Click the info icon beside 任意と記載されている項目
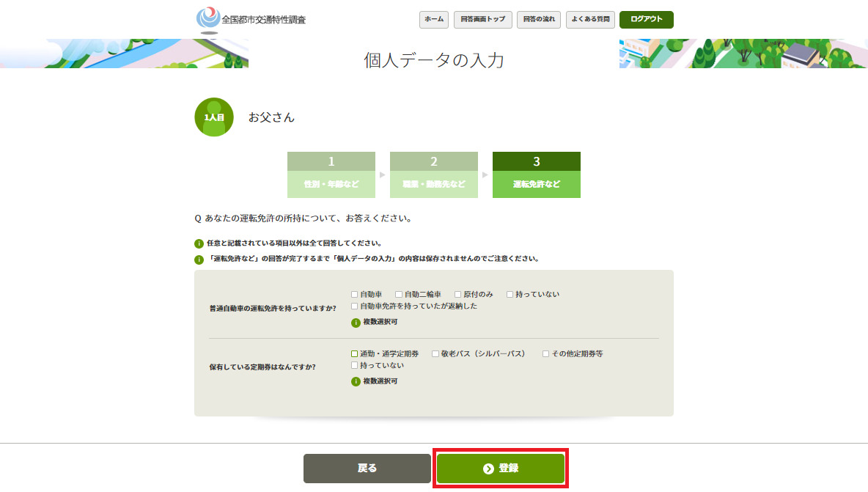Image resolution: width=868 pixels, height=492 pixels. [x=199, y=243]
